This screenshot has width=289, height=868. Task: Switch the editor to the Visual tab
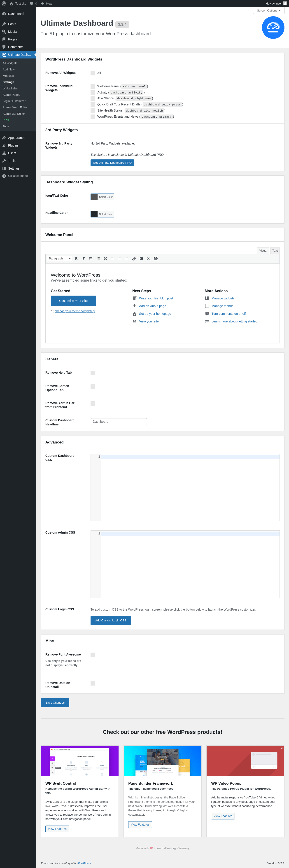pos(263,251)
